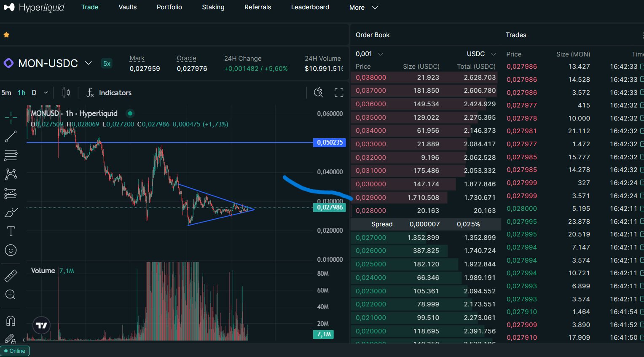Enter fullscreen chart mode
644x357 pixels.
click(x=339, y=93)
